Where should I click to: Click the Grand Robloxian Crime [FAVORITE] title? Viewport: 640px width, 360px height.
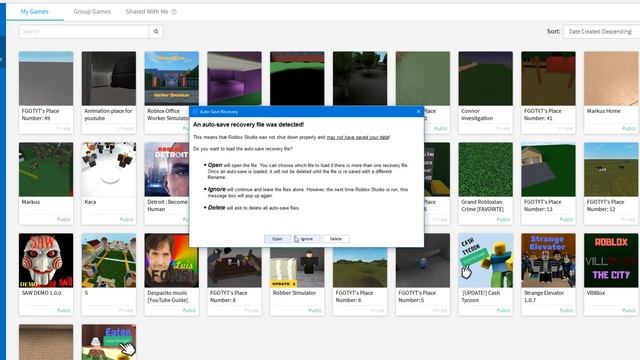pyautogui.click(x=482, y=205)
